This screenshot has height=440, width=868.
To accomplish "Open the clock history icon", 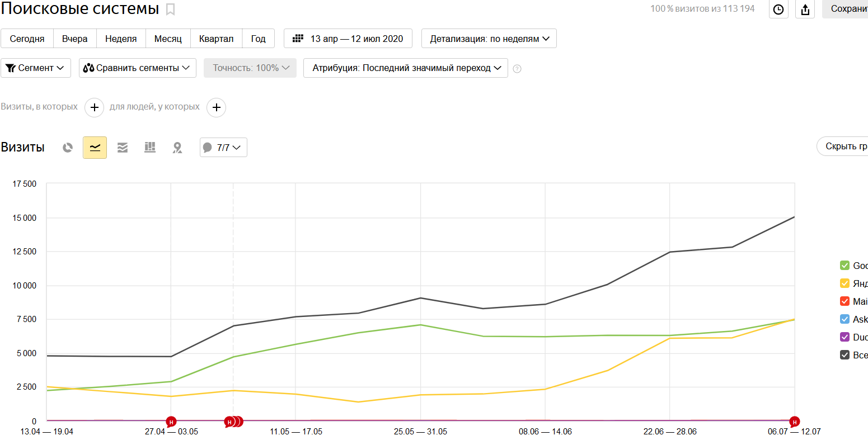I will click(778, 10).
